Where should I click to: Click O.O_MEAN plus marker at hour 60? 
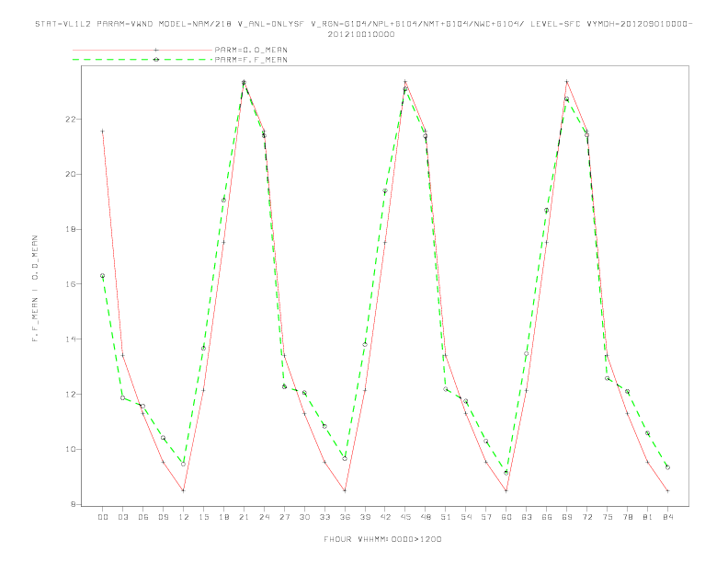point(506,490)
